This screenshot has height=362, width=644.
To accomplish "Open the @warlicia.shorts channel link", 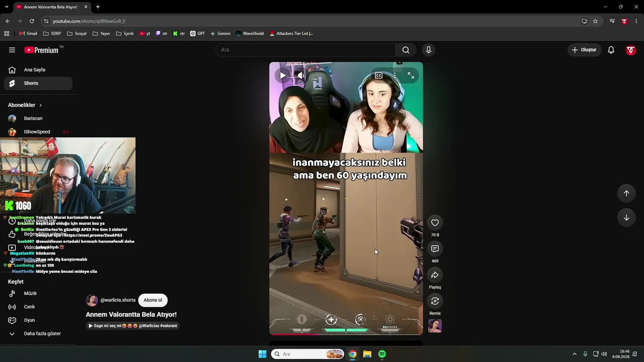I will pos(118,300).
